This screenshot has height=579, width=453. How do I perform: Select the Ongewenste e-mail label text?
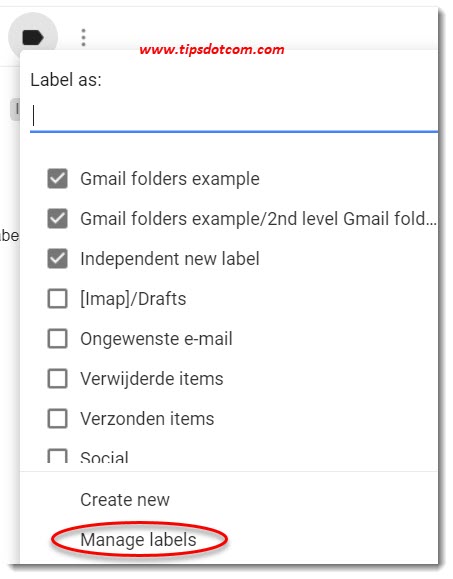click(156, 339)
